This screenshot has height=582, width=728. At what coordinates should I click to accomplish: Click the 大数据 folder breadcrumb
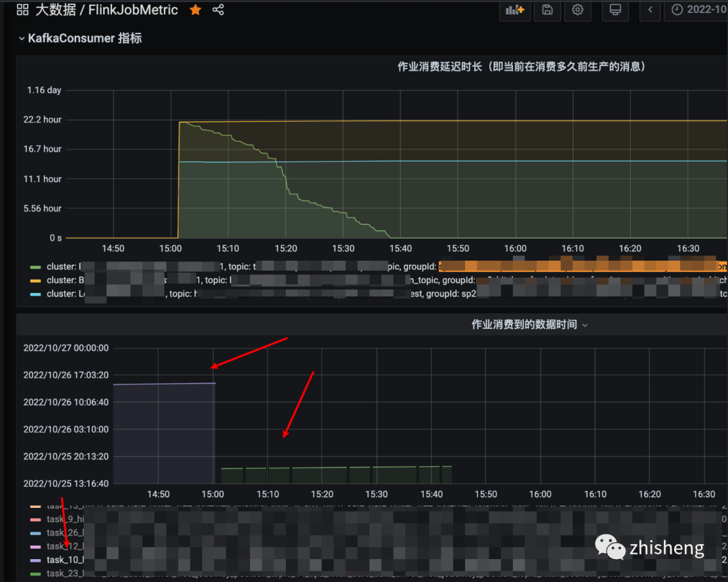[56, 9]
